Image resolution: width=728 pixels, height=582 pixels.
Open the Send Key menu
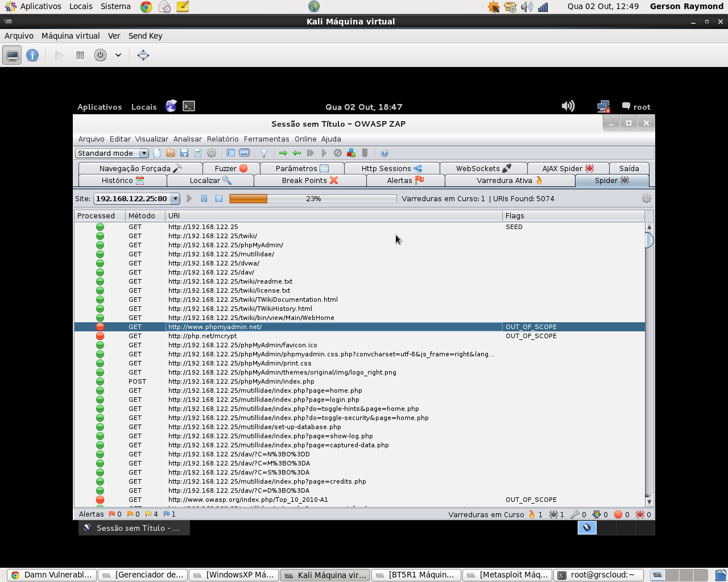click(x=146, y=36)
